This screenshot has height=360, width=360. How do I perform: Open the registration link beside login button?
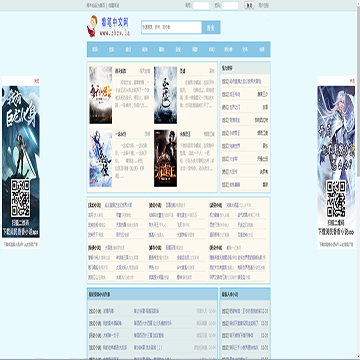pyautogui.click(x=263, y=5)
